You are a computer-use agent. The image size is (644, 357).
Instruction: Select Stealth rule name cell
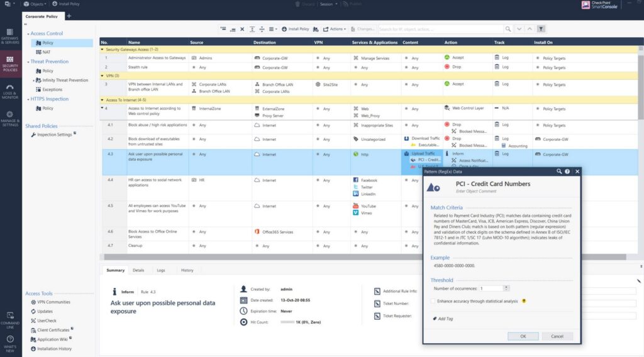click(157, 67)
